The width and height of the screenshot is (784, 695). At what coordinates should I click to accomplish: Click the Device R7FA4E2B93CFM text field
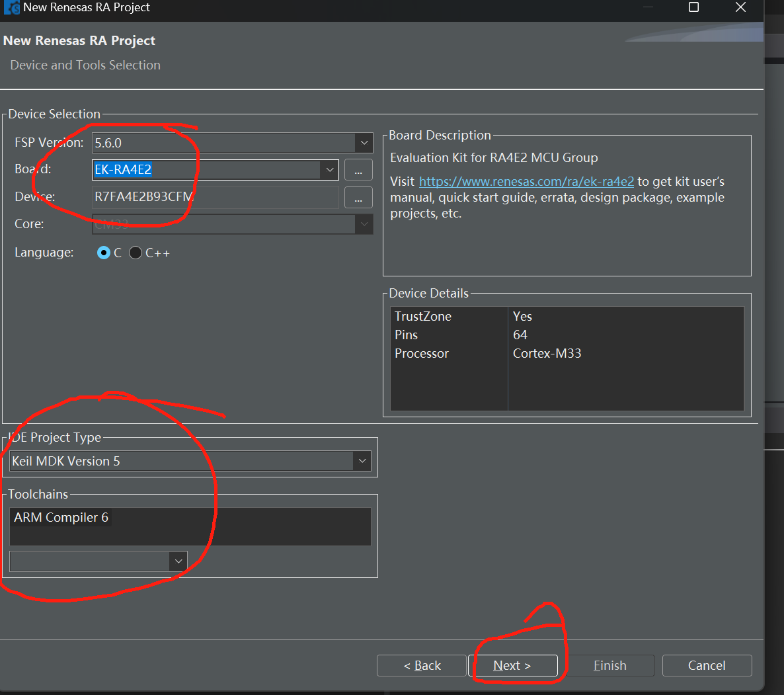click(216, 197)
